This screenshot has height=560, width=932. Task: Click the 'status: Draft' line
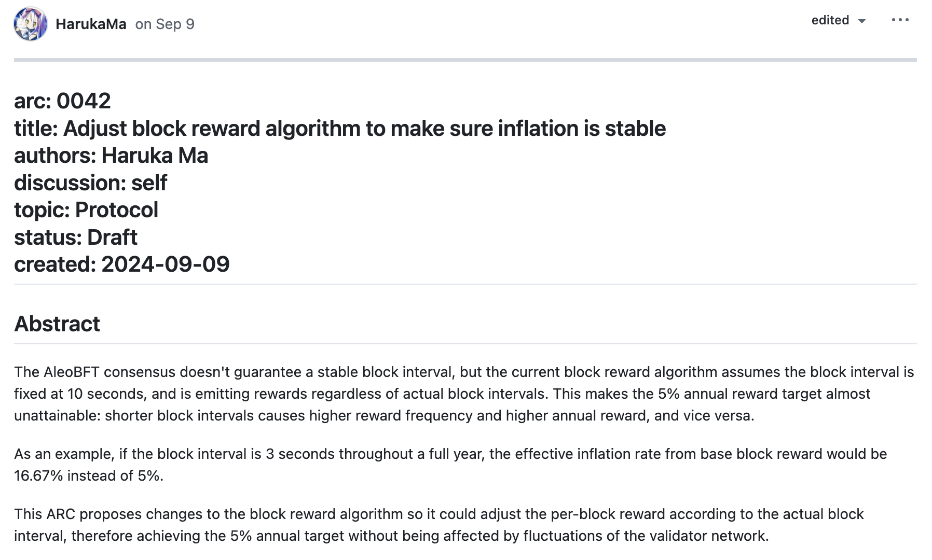[x=76, y=237]
